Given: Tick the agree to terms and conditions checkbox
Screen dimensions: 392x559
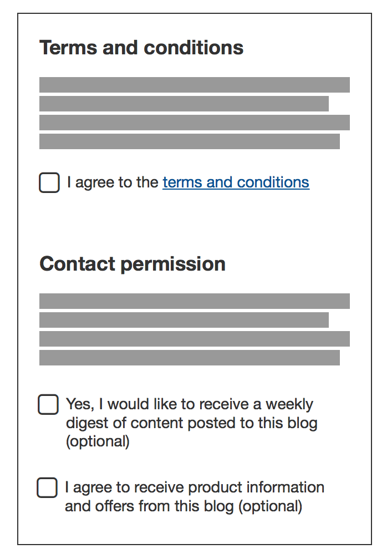Looking at the screenshot, I should click(49, 182).
